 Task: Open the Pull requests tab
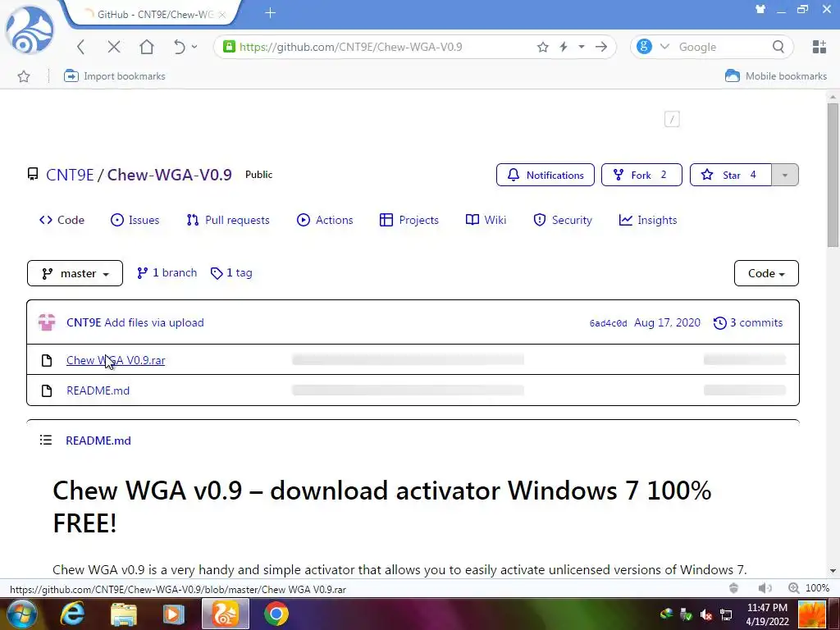[x=228, y=220]
